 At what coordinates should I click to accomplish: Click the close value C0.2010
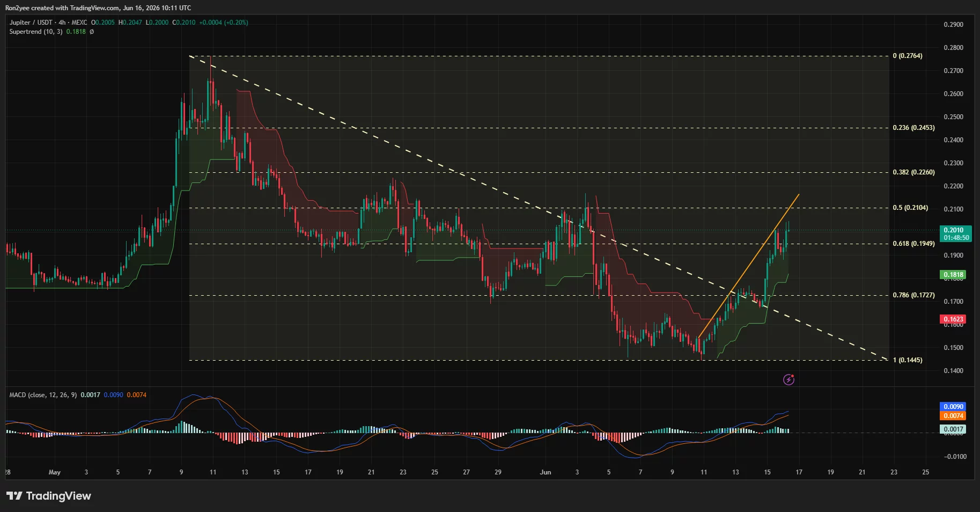pyautogui.click(x=184, y=23)
